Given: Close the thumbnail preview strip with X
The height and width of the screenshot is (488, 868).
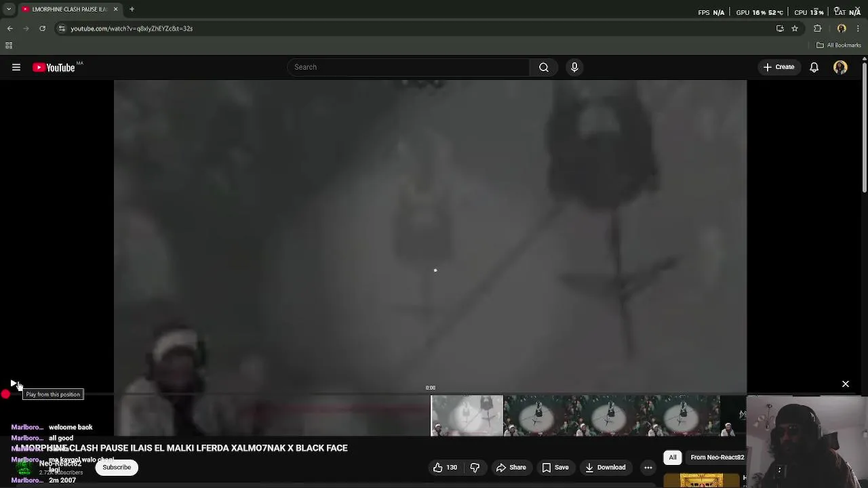Looking at the screenshot, I should tap(846, 384).
